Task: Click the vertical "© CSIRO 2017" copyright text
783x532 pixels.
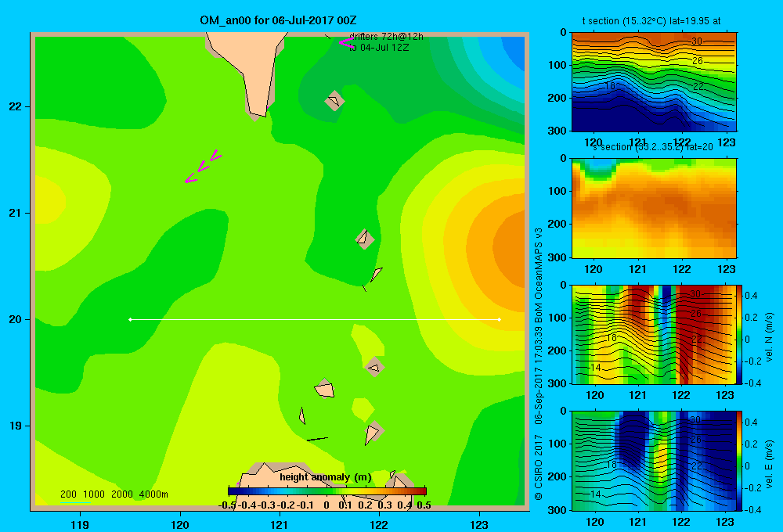Action: 539,467
